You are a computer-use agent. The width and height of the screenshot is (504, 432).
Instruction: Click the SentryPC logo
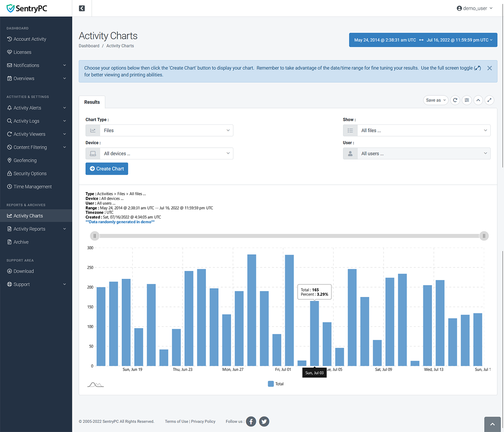[27, 8]
